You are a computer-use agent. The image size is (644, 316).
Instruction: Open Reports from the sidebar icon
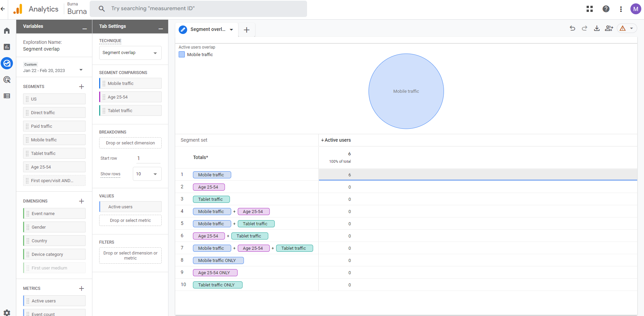pyautogui.click(x=7, y=47)
